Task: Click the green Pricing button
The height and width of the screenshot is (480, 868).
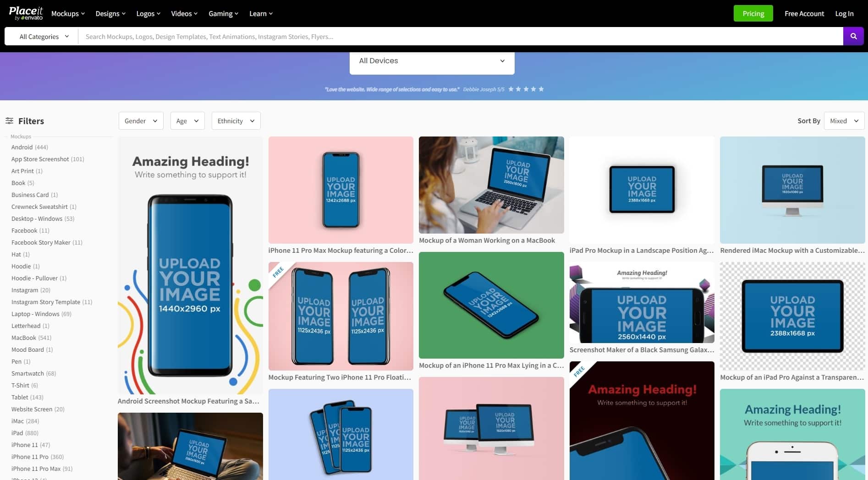Action: 753,13
